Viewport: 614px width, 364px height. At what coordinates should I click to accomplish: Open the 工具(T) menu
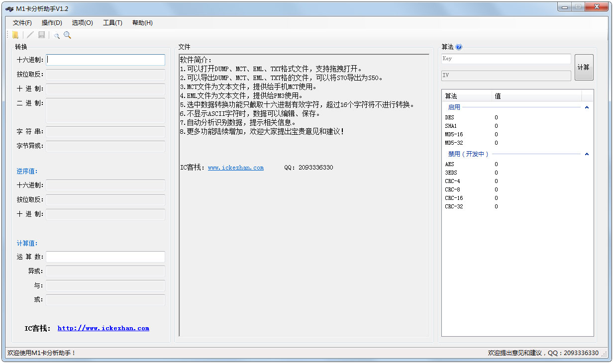(112, 23)
